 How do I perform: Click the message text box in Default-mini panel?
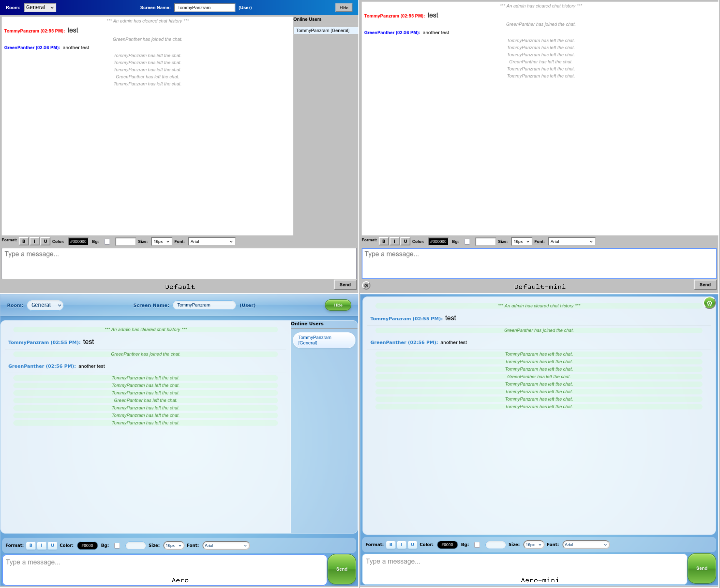pos(539,263)
